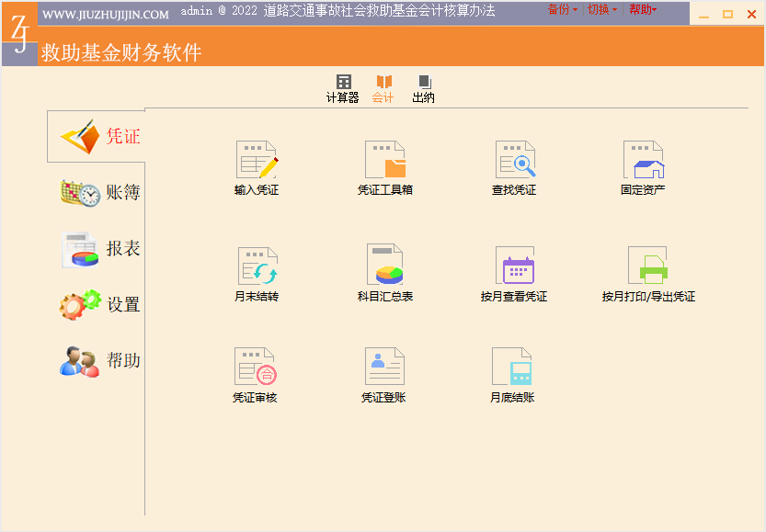Switch to the 报表 sidebar tab

pyautogui.click(x=99, y=249)
